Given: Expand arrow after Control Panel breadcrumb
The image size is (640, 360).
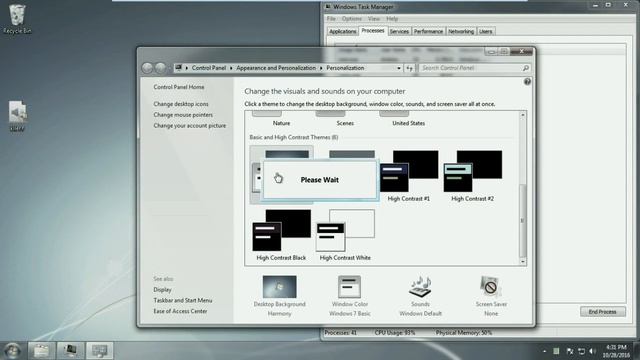Looking at the screenshot, I should [231, 68].
